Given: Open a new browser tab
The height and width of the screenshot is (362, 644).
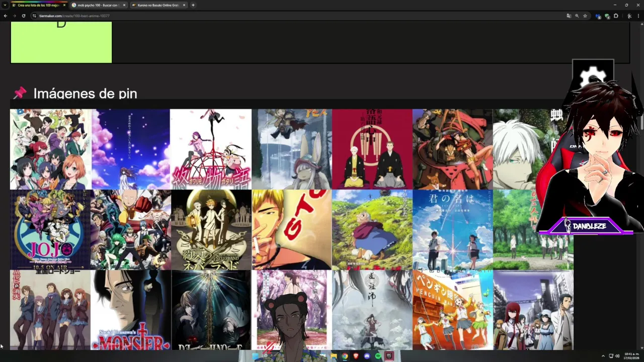Looking at the screenshot, I should pos(193,5).
